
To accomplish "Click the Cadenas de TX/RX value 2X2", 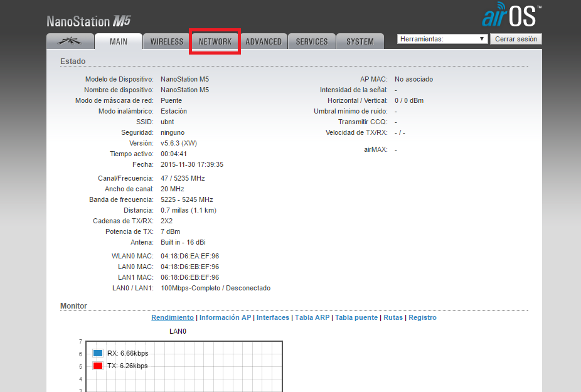I will (x=166, y=221).
